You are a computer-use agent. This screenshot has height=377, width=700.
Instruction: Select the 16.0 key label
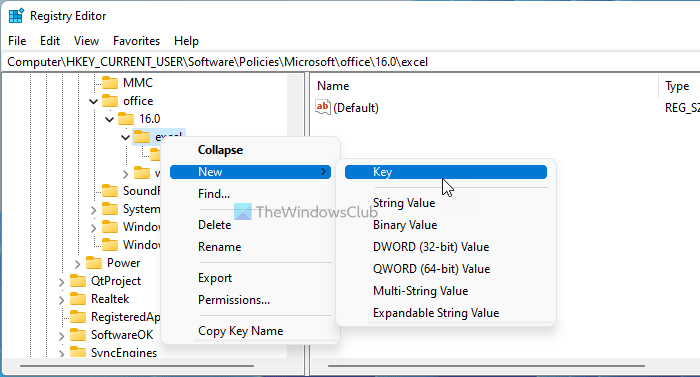tap(150, 119)
